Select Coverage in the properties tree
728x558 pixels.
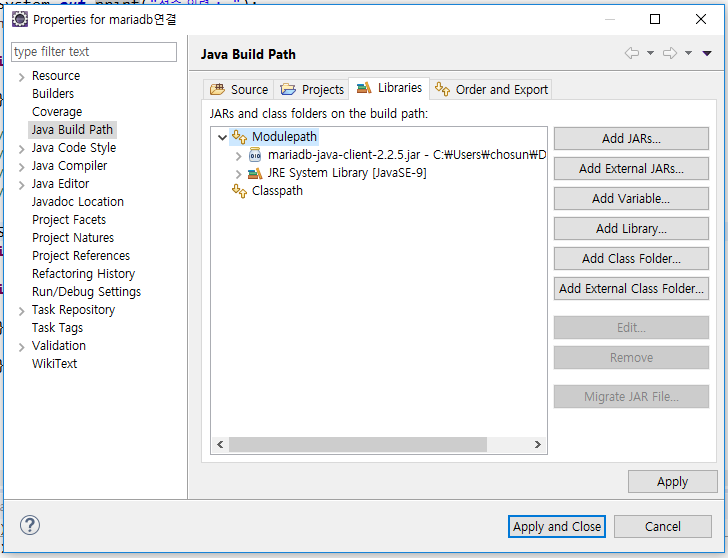[x=57, y=111]
